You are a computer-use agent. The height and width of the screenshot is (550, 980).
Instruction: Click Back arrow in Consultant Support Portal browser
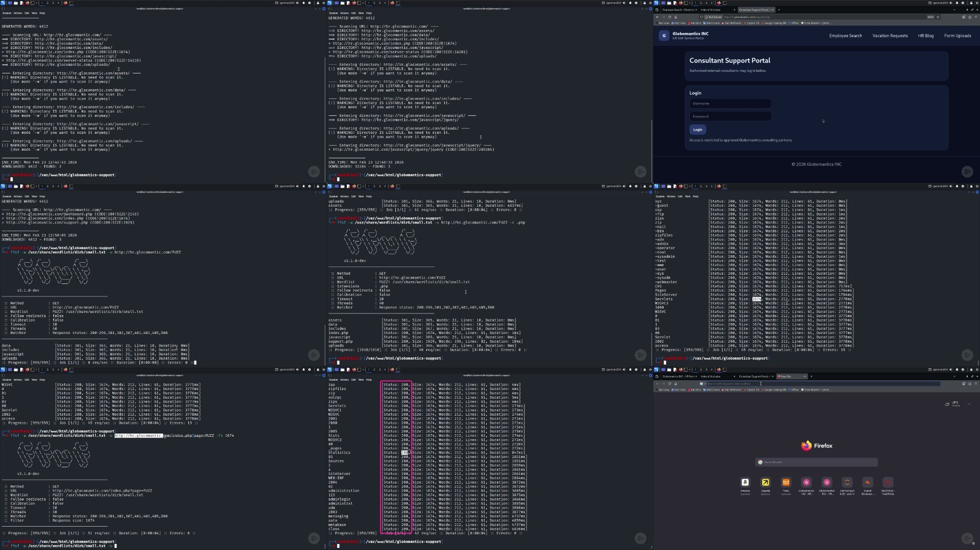[x=657, y=17]
